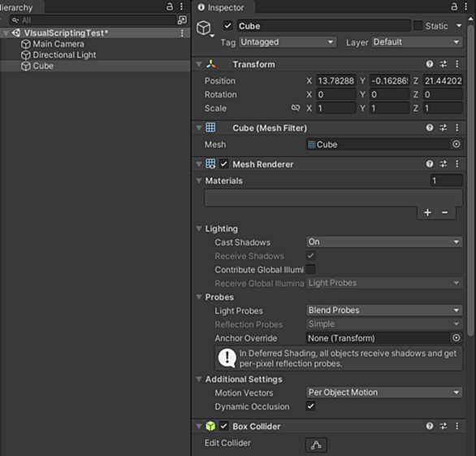This screenshot has height=456, width=476.
Task: Remove a material with minus button
Action: click(445, 212)
